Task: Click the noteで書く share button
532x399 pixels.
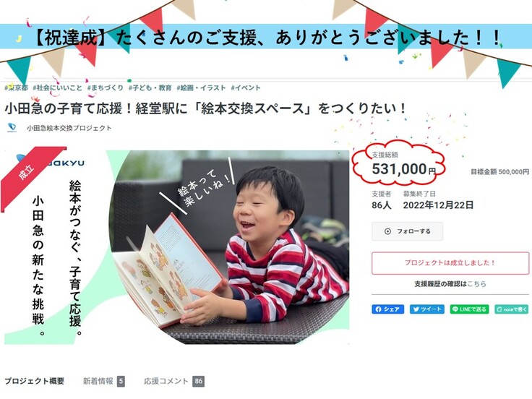Action: (x=512, y=309)
